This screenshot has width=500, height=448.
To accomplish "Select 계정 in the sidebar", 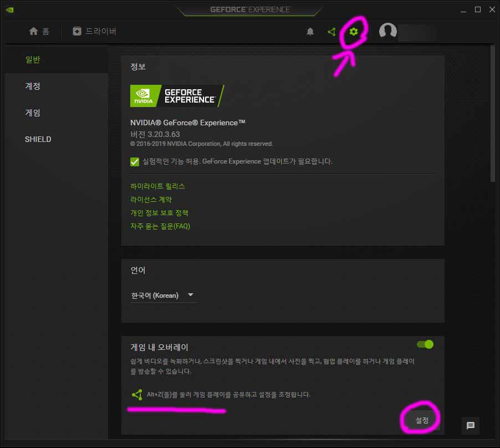I will tap(33, 86).
